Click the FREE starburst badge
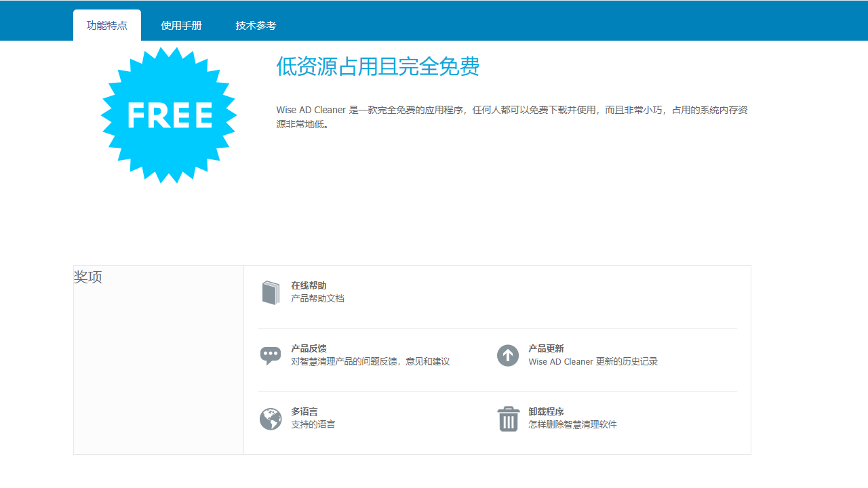 point(169,115)
